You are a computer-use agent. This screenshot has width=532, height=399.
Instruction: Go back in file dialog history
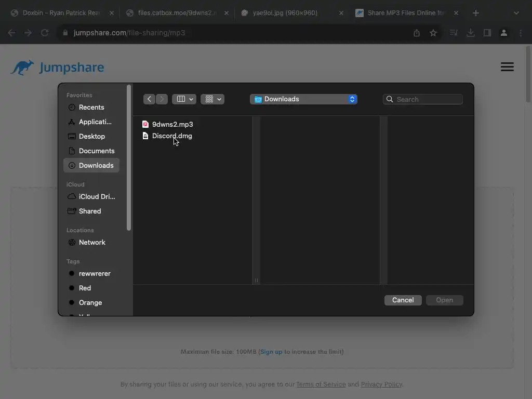(x=149, y=99)
